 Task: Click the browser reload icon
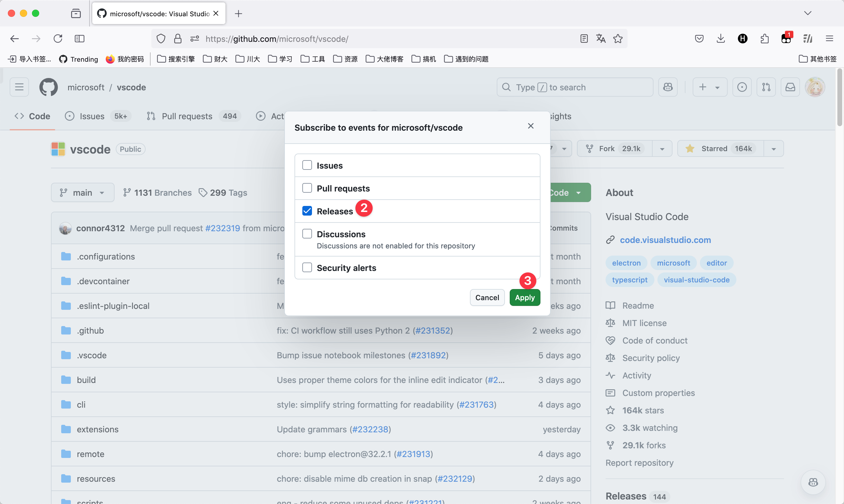coord(58,39)
